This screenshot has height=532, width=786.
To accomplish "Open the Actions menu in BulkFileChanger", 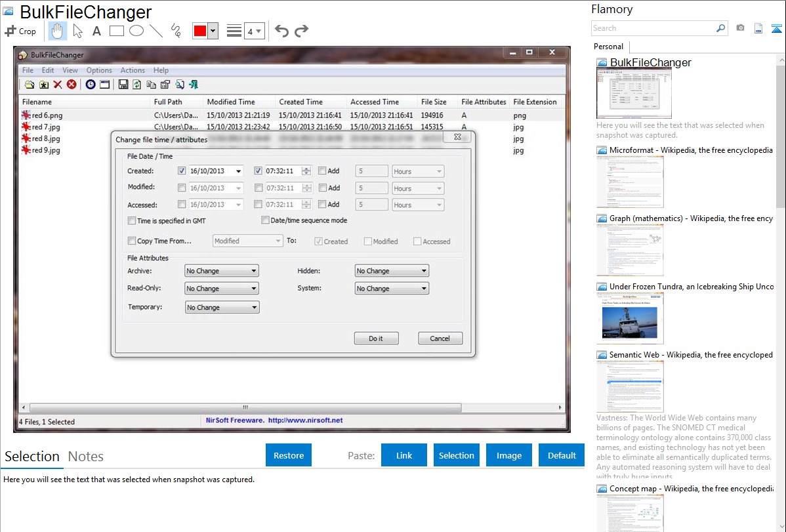I will [x=133, y=70].
